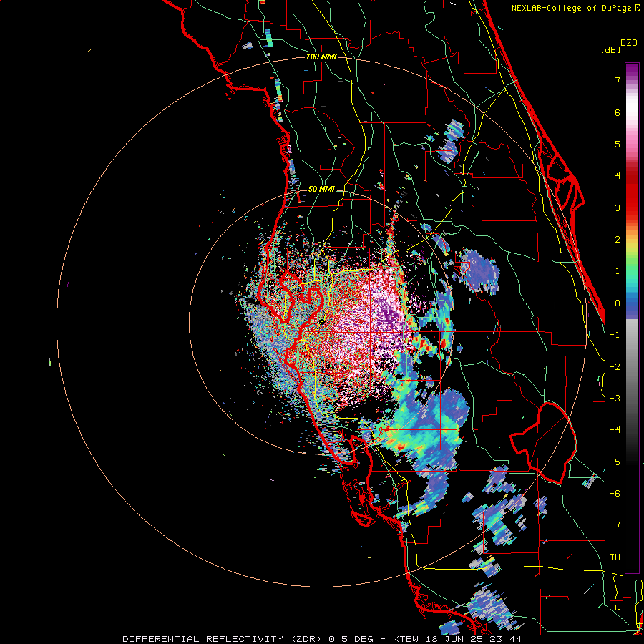Click the KTBW 18 JUN 25 23:44 timestamp
The height and width of the screenshot is (644, 644).
[457, 639]
